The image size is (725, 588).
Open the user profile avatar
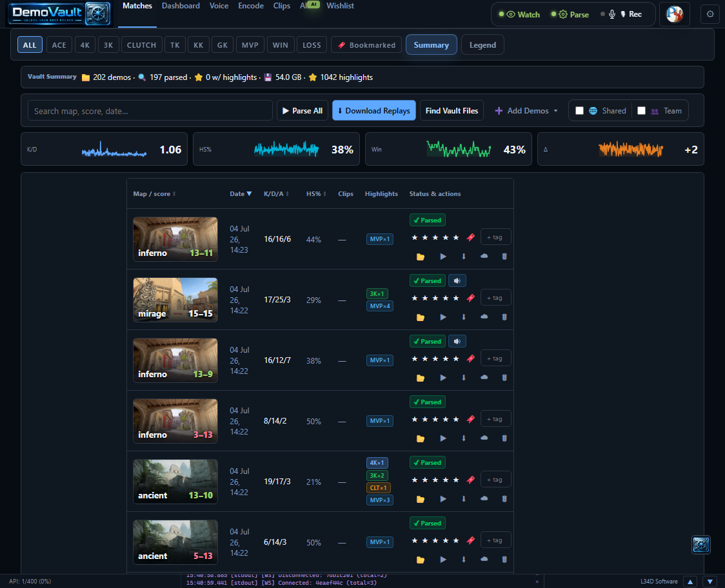(x=674, y=14)
